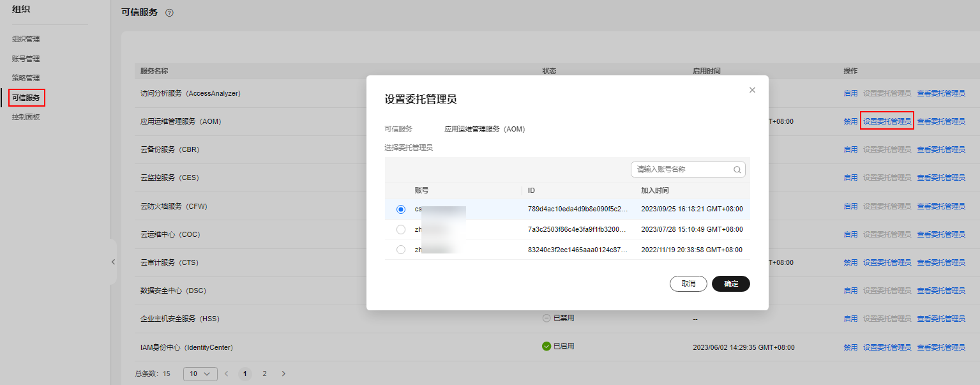Screen dimensions: 980x385
Task: Open 账号管理 in the left menu
Action: [x=26, y=59]
